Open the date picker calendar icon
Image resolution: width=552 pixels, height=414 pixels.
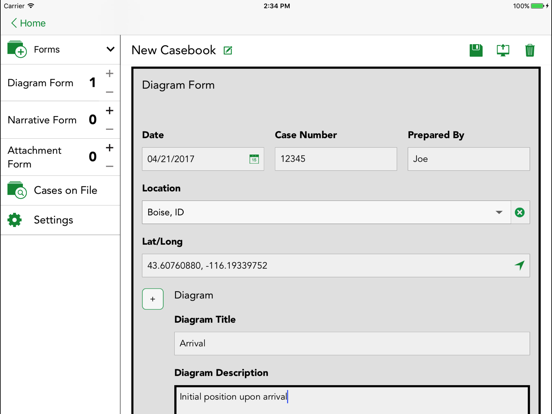[254, 159]
